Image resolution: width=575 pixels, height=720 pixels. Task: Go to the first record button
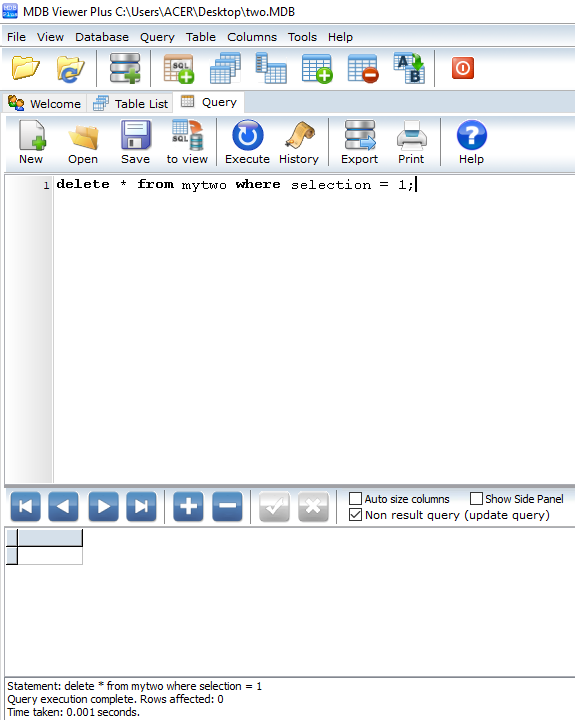pos(26,506)
